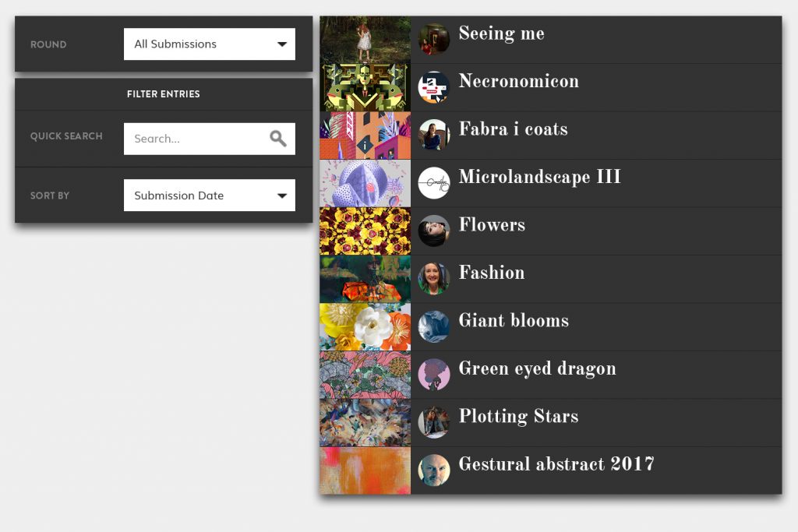Viewport: 798px width, 532px height.
Task: Open the Giant blooms entry title
Action: tap(514, 321)
